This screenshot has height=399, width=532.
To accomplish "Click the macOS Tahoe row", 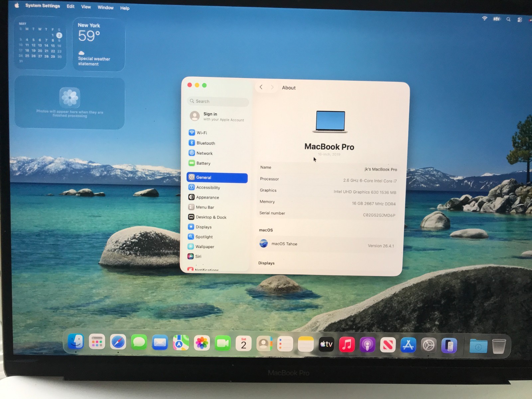I will tap(326, 245).
